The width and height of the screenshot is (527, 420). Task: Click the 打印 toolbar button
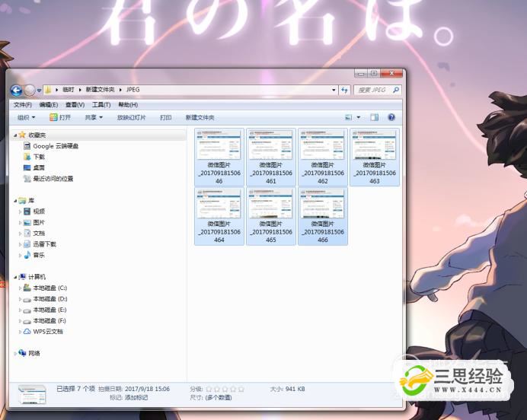coord(166,117)
